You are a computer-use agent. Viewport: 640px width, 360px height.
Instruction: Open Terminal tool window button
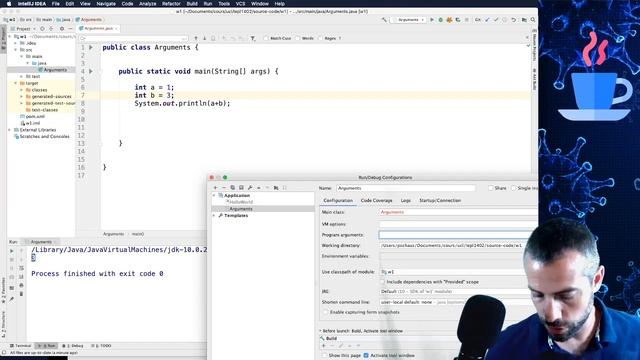click(x=21, y=346)
